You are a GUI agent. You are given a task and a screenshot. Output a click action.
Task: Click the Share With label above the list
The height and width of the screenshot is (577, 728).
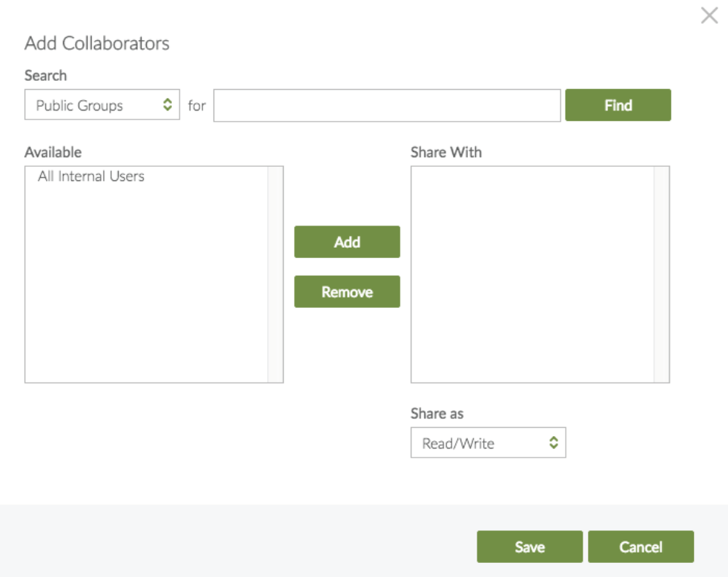(446, 152)
